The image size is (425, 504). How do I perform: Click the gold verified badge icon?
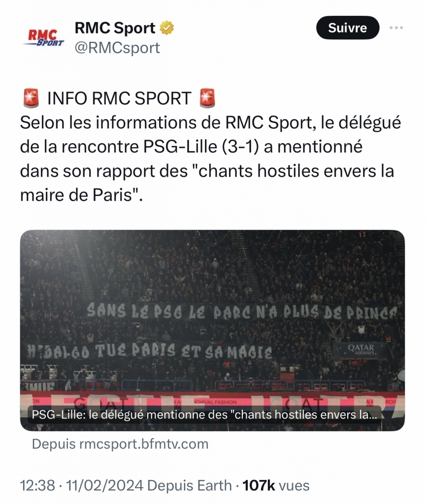(167, 28)
